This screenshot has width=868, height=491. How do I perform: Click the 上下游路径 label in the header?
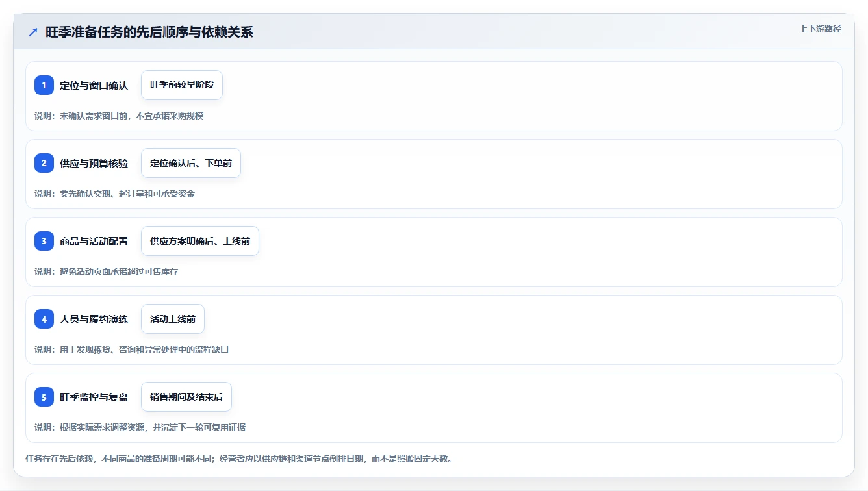(820, 29)
